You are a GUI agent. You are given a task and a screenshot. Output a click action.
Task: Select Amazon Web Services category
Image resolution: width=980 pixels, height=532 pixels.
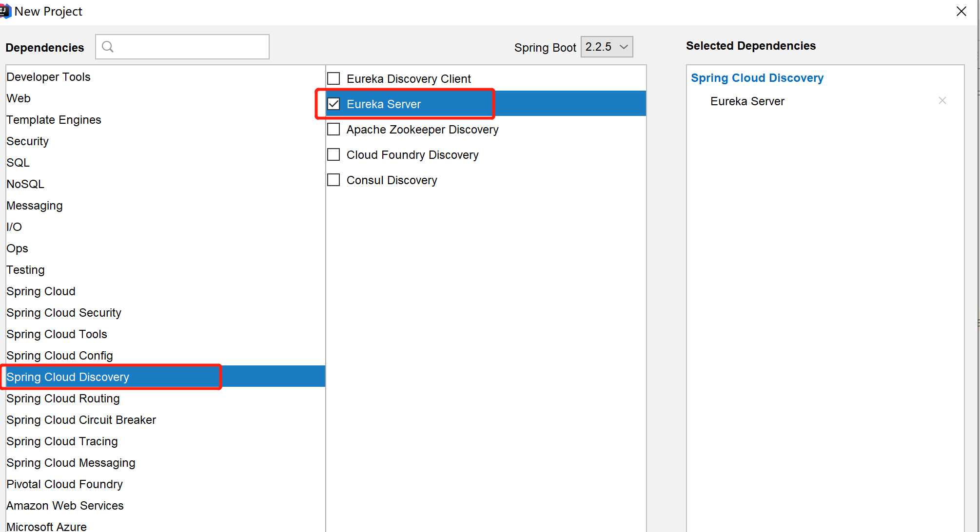tap(165, 506)
